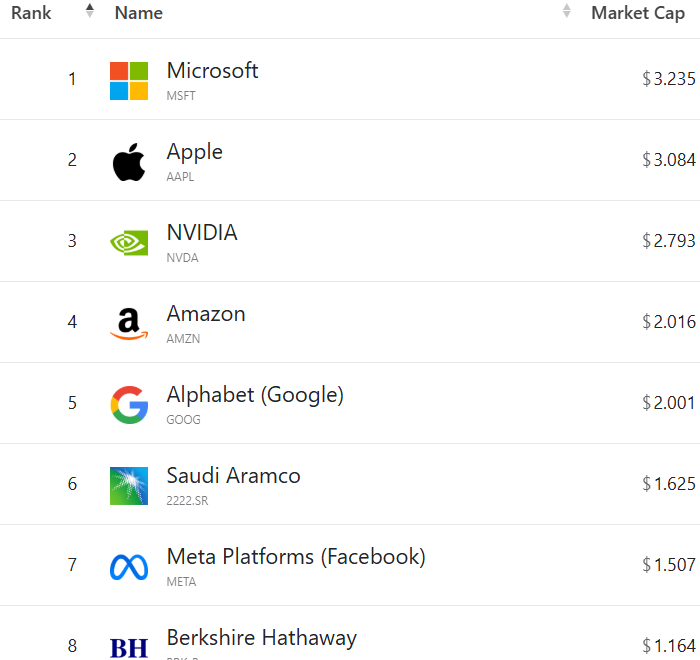700x660 pixels.
Task: Open the Microsoft company link
Action: (212, 71)
